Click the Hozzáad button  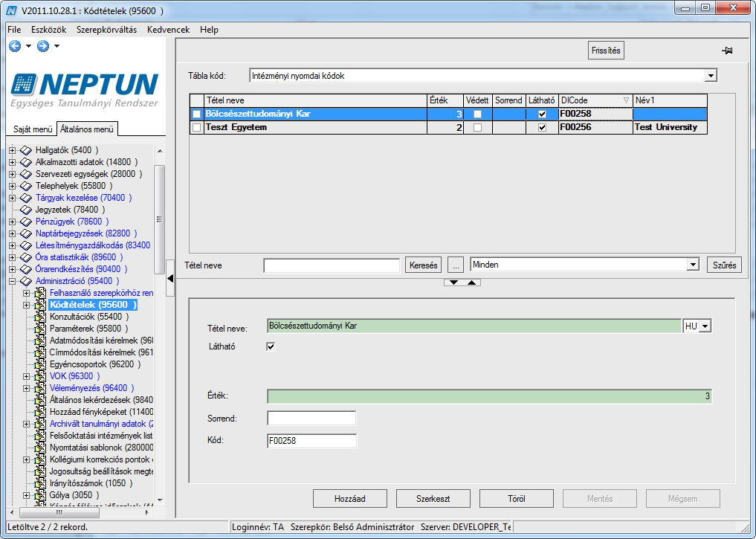[x=350, y=499]
